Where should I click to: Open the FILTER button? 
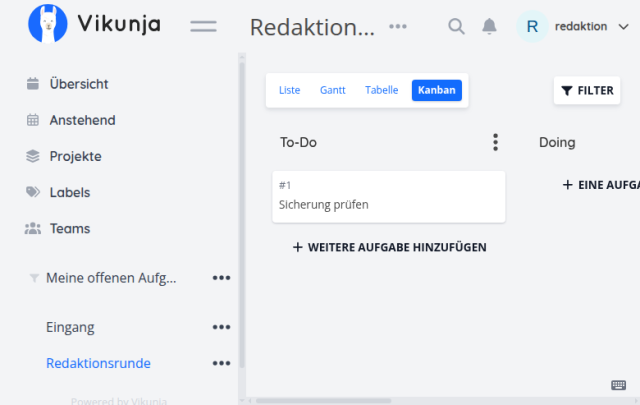point(587,91)
